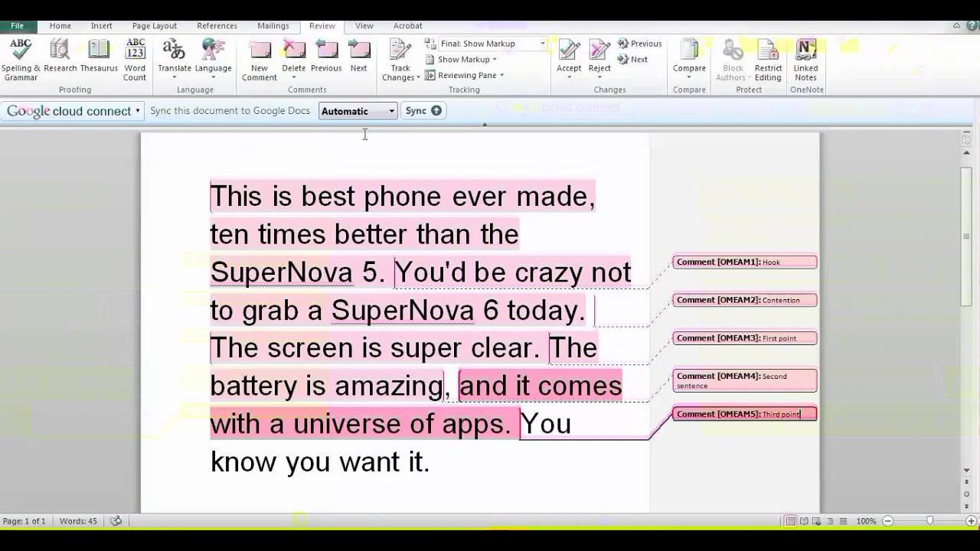Screen dimensions: 980x551
Task: Click the proofing errors status icon
Action: point(116,521)
